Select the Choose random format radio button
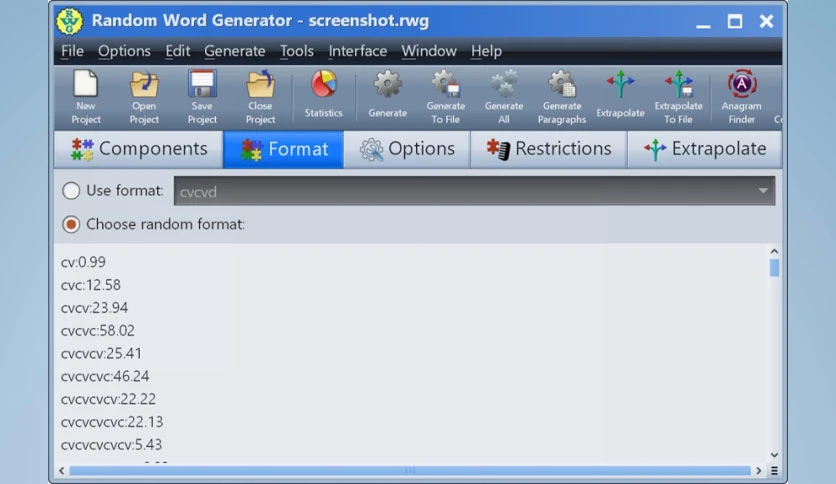 click(x=71, y=224)
